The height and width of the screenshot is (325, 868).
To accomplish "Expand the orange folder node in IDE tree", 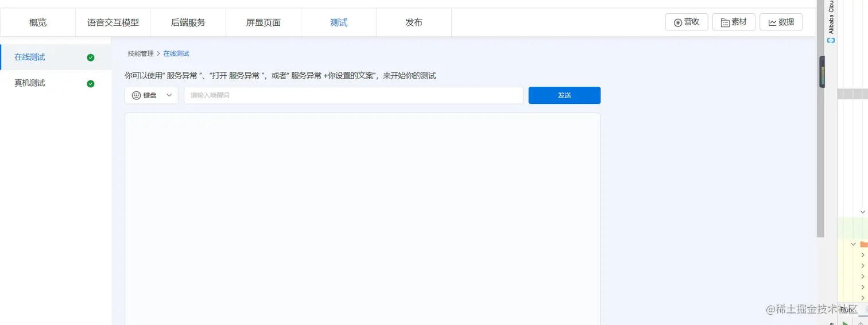I will tap(854, 244).
